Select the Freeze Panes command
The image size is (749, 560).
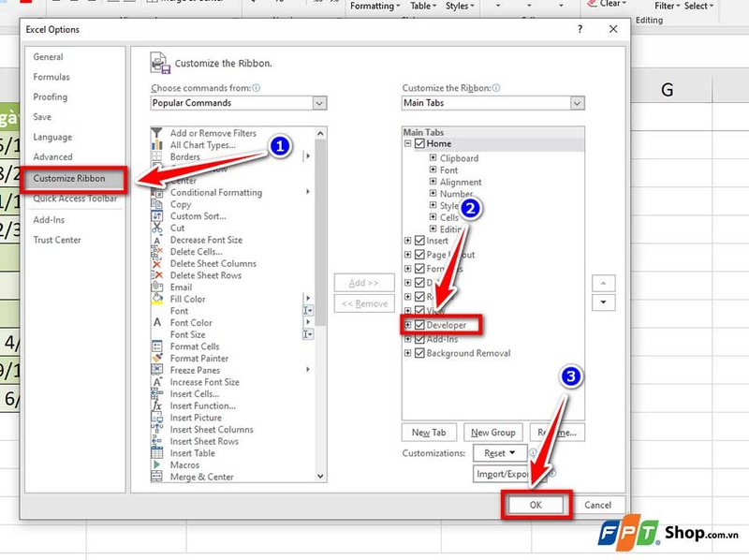pos(197,371)
